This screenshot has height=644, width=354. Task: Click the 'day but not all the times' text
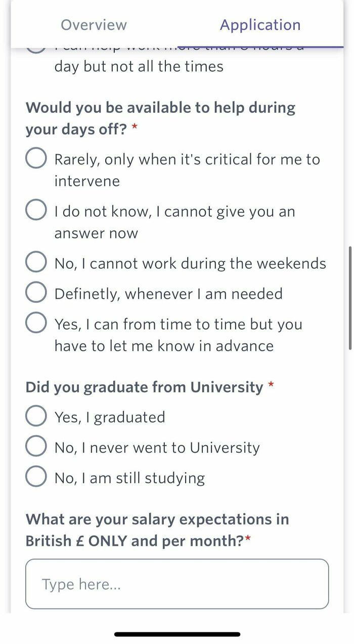(x=139, y=66)
